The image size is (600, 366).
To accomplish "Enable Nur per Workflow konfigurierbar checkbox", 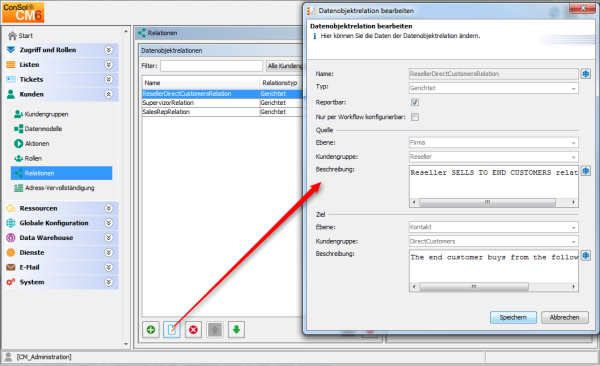I will click(x=415, y=117).
